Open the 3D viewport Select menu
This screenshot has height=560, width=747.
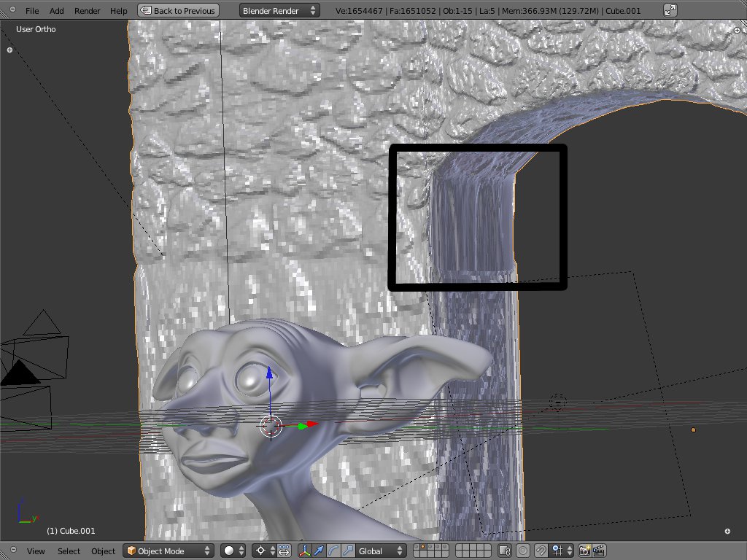(x=69, y=551)
